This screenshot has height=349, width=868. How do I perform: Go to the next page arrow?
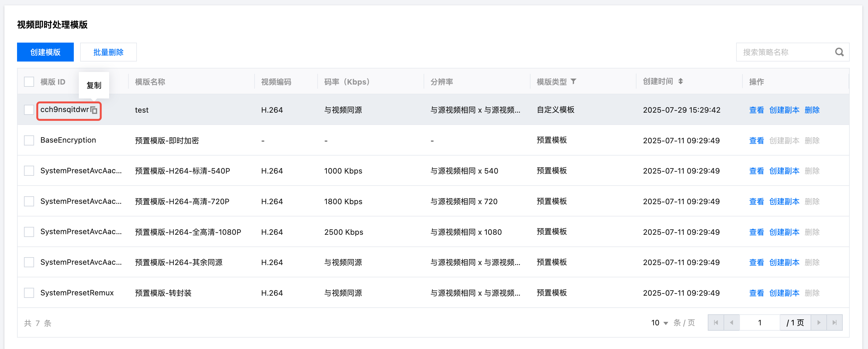[x=818, y=322]
